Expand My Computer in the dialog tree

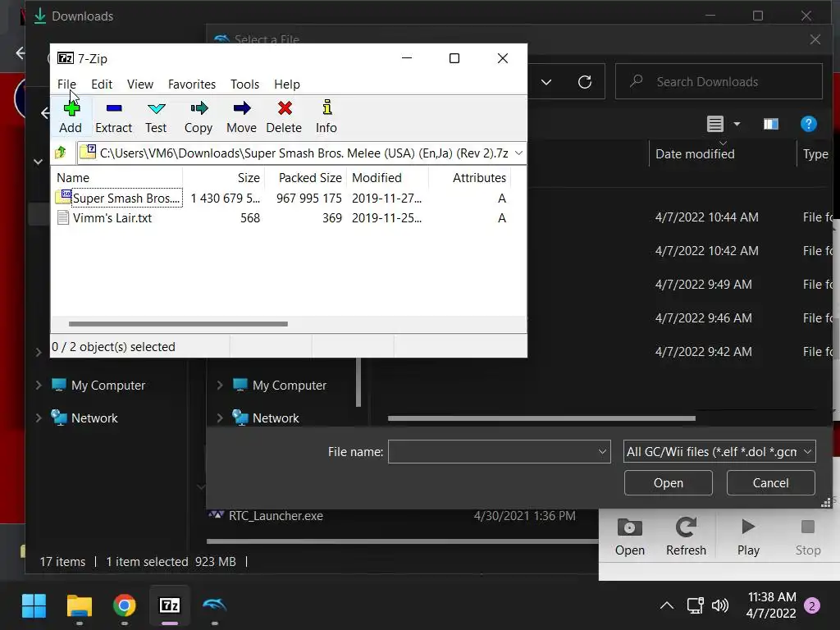[x=220, y=386]
